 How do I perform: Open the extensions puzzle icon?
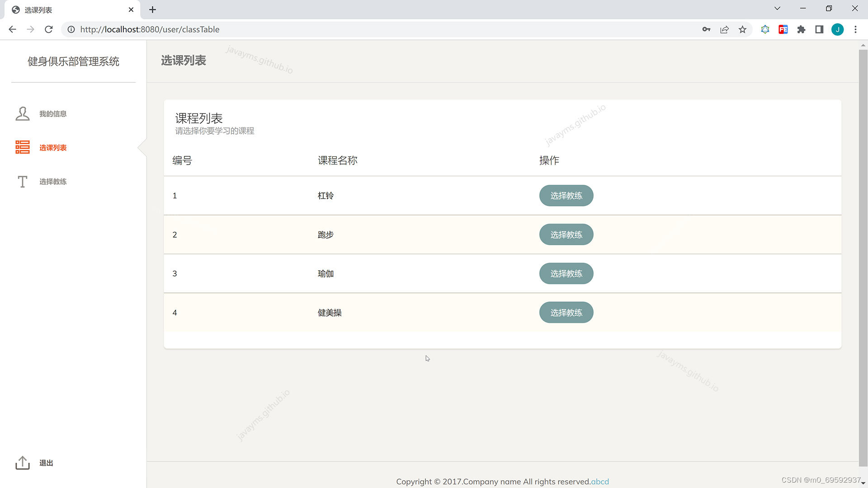[801, 29]
